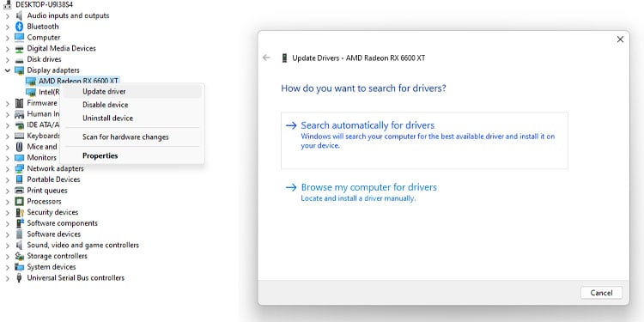Choose Uninstall device from context menu
644x322 pixels.
click(x=132, y=118)
